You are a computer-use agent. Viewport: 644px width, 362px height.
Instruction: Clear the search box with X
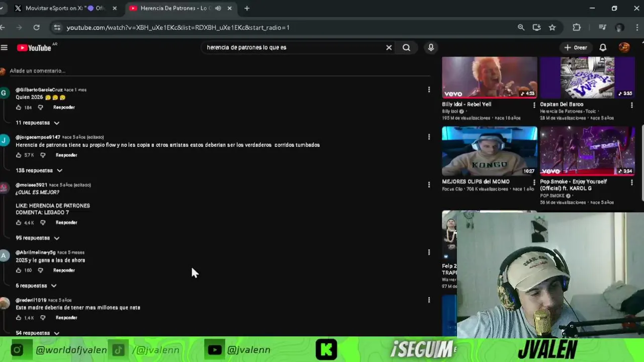(x=389, y=47)
